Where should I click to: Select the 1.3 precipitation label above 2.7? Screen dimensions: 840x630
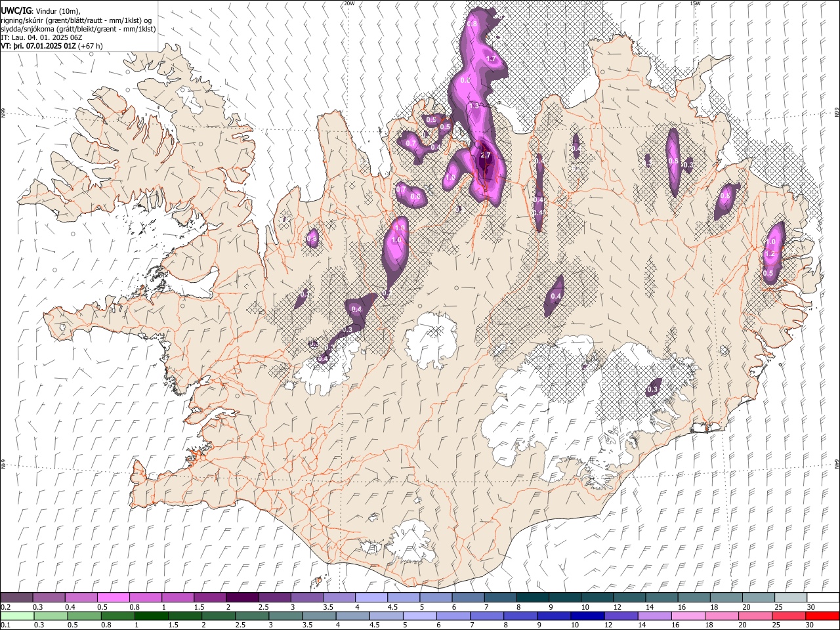coord(474,106)
